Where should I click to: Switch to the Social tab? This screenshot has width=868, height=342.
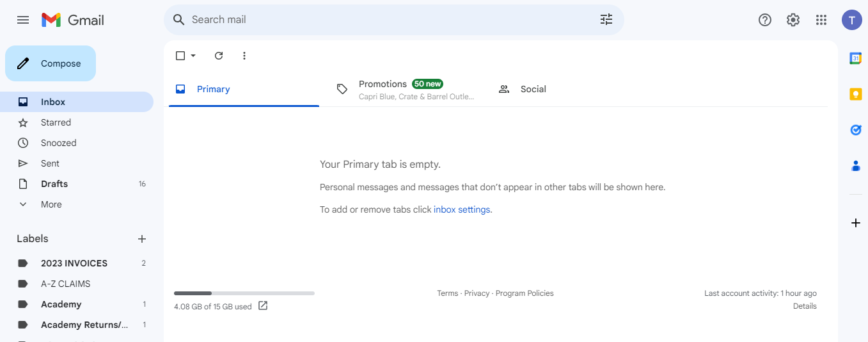(523, 90)
